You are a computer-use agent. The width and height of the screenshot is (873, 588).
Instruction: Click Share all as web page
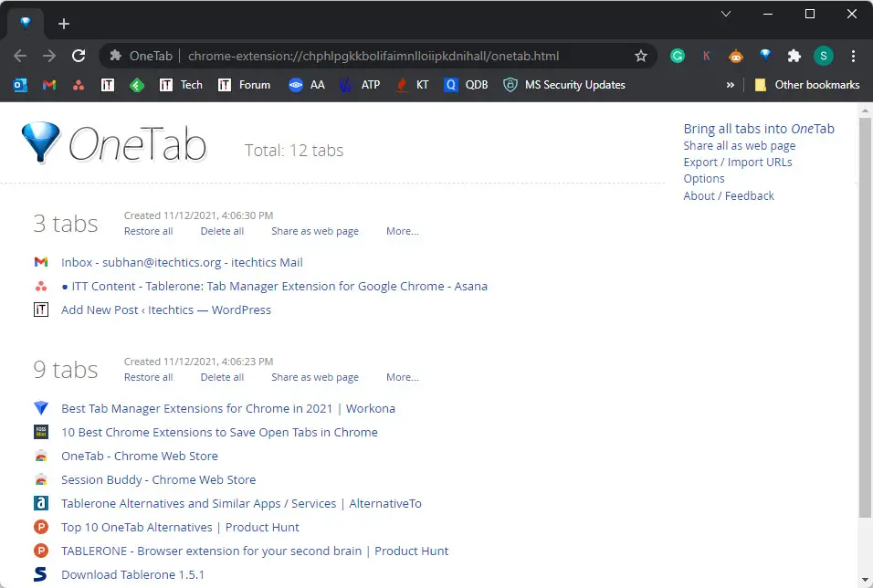pyautogui.click(x=740, y=146)
